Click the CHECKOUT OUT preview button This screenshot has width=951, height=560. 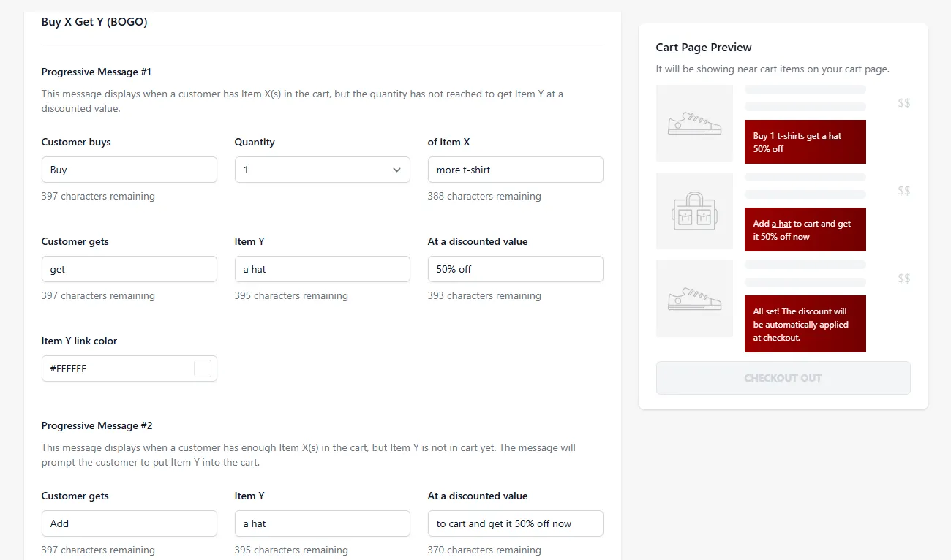pos(783,378)
